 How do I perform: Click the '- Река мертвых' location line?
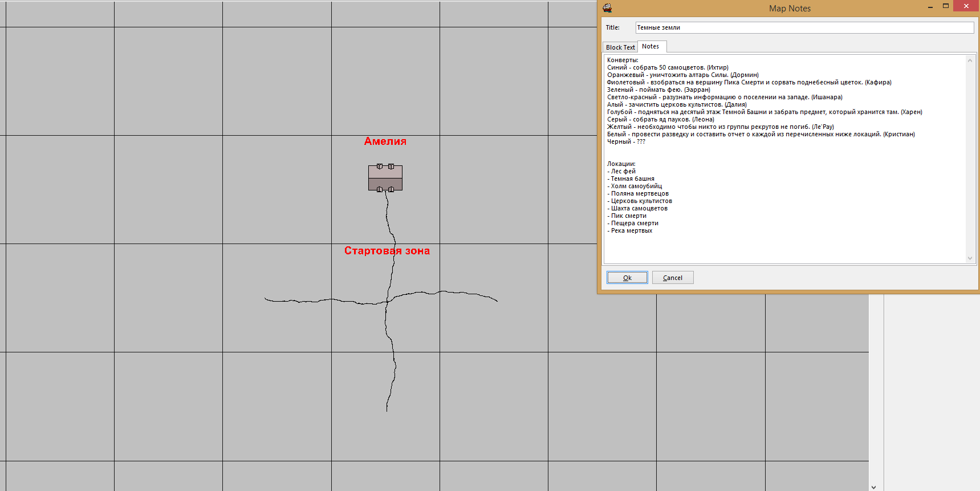pos(629,230)
